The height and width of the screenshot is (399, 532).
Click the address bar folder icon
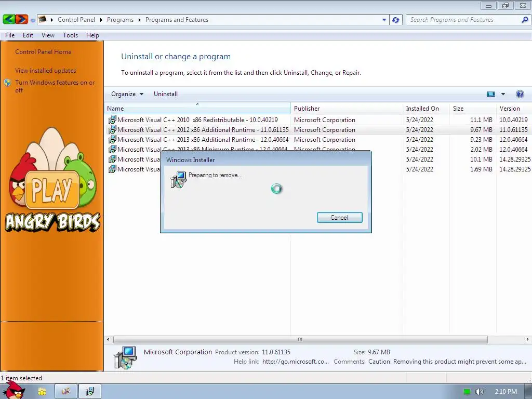pyautogui.click(x=43, y=19)
